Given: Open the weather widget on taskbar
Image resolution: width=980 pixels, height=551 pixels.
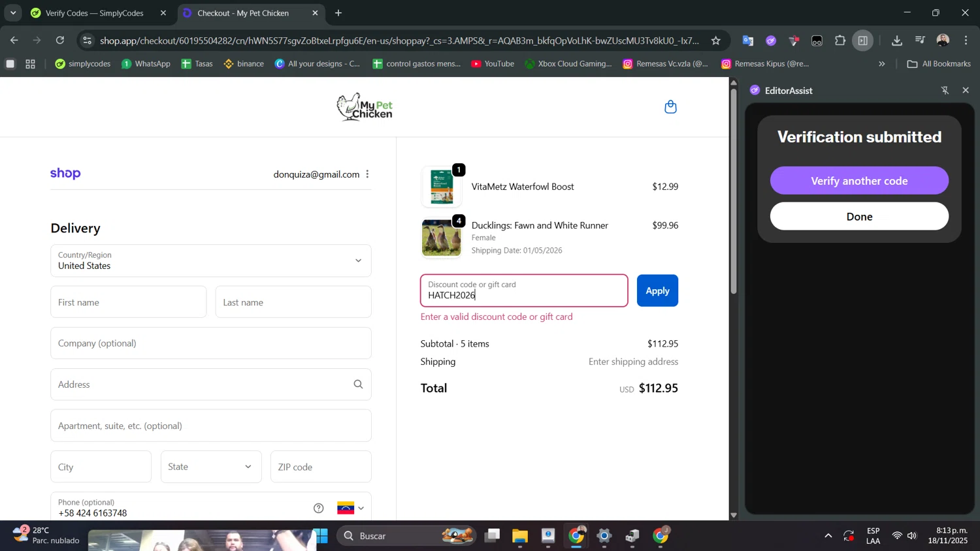Looking at the screenshot, I should [x=46, y=536].
